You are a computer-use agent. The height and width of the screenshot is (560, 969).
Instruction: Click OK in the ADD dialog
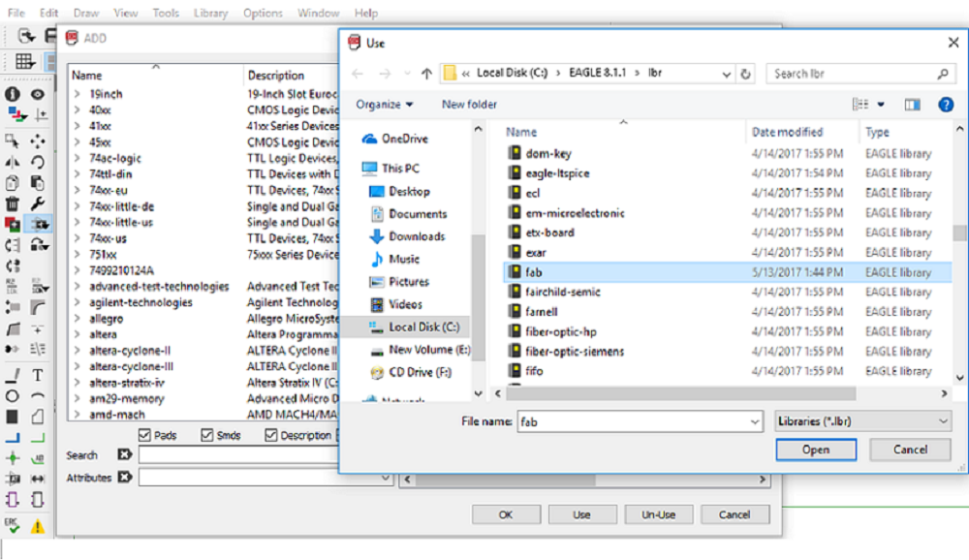506,514
